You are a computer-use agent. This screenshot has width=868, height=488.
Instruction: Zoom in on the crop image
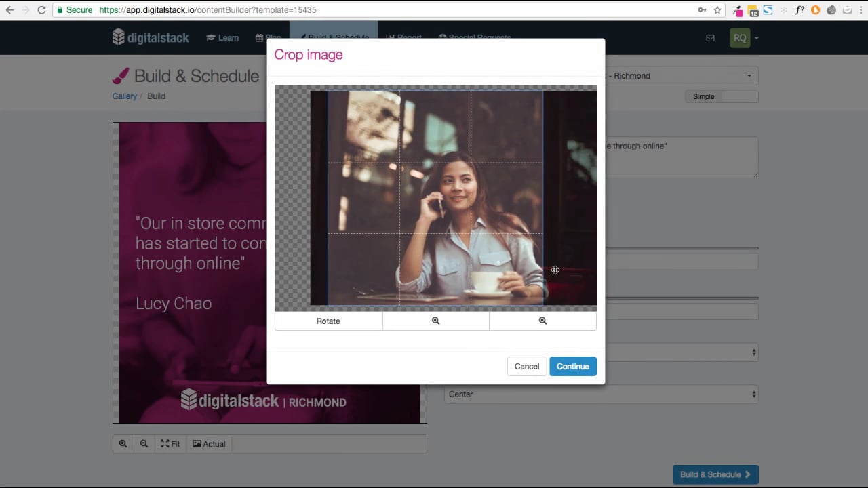click(x=435, y=321)
